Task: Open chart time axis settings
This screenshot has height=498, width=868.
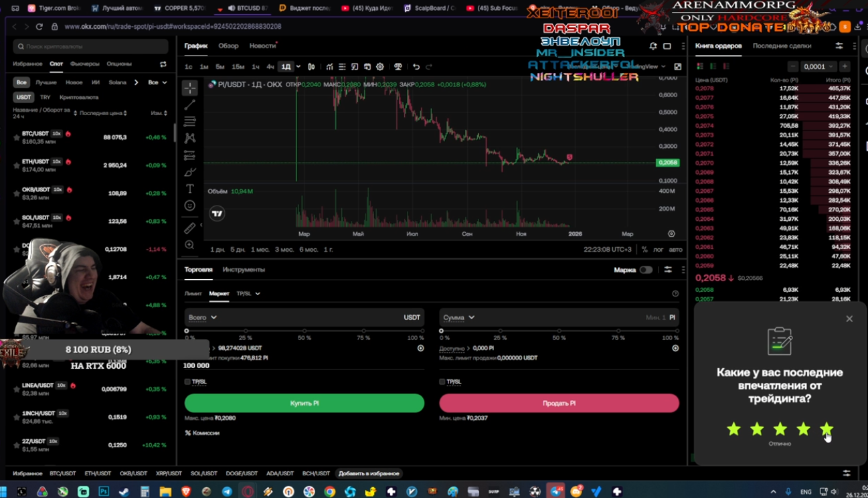Action: click(671, 234)
